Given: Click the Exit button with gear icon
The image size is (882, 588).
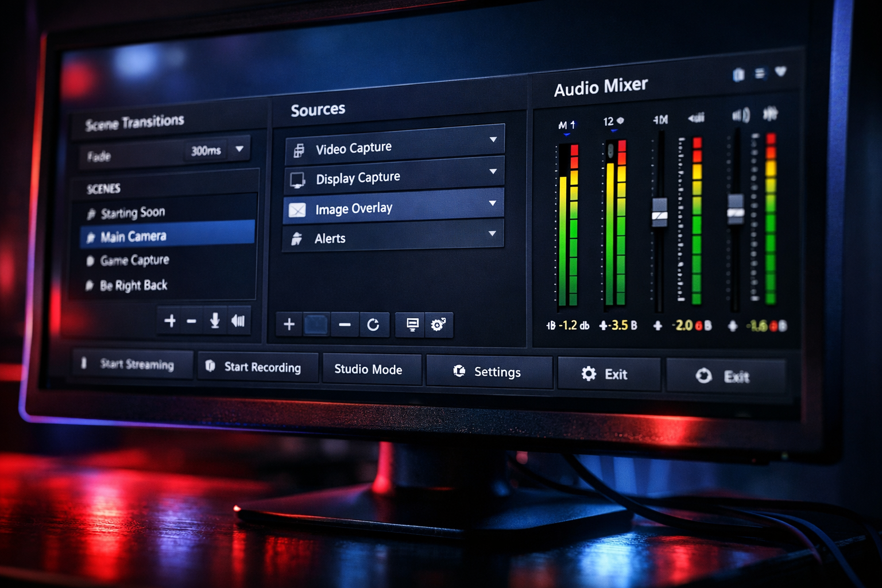Looking at the screenshot, I should [609, 374].
